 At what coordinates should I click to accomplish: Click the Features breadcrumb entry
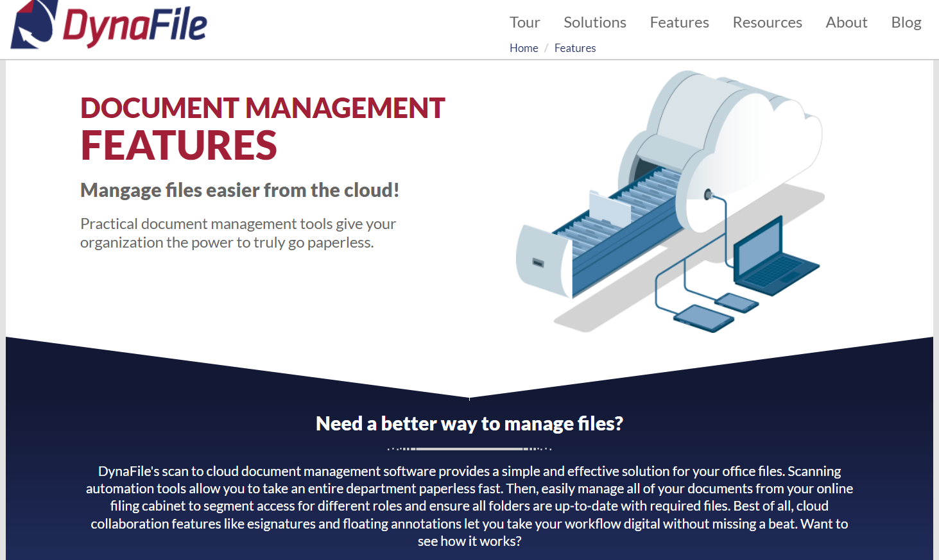pos(575,48)
